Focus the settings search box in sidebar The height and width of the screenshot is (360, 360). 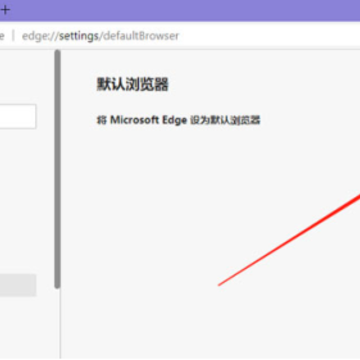[18, 116]
